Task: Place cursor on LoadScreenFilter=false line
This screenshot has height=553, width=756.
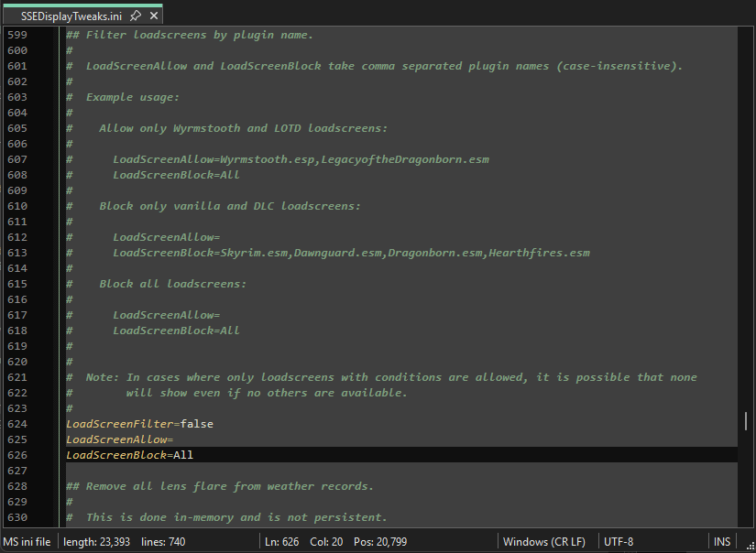Action: tap(140, 424)
